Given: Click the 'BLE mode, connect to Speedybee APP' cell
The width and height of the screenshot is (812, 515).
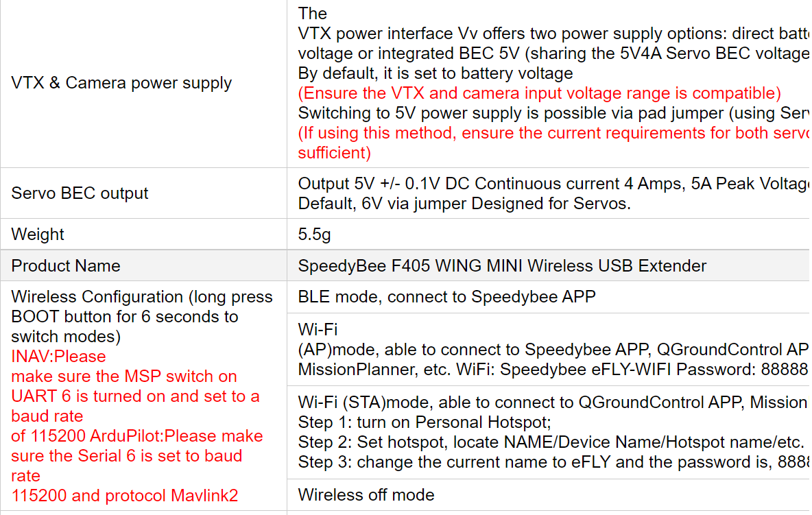Looking at the screenshot, I should click(446, 296).
